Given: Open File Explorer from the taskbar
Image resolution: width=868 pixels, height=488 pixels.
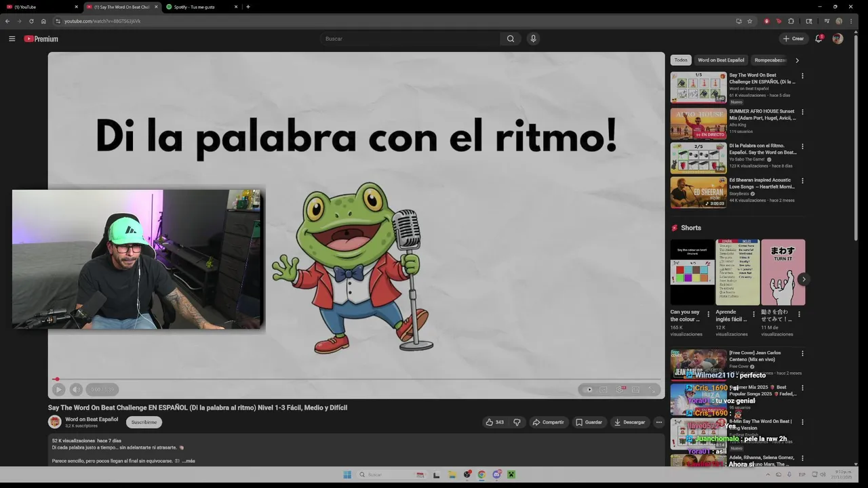Looking at the screenshot, I should [x=452, y=474].
